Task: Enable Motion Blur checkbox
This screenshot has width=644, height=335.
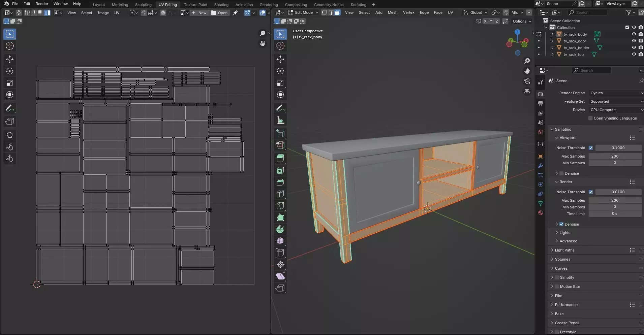Action: point(557,287)
